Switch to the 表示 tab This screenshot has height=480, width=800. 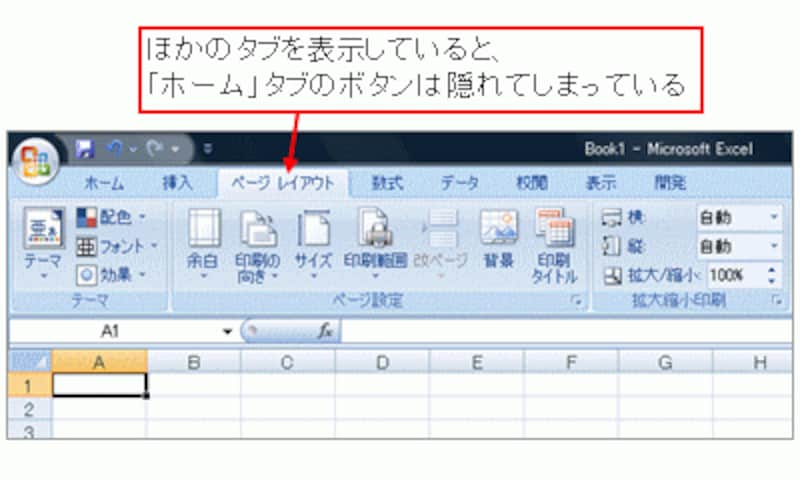point(601,183)
